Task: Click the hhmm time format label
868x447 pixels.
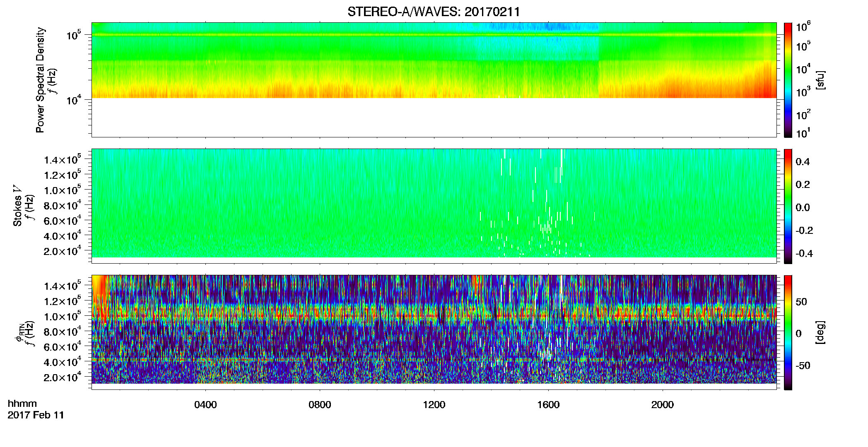Action: (22, 404)
